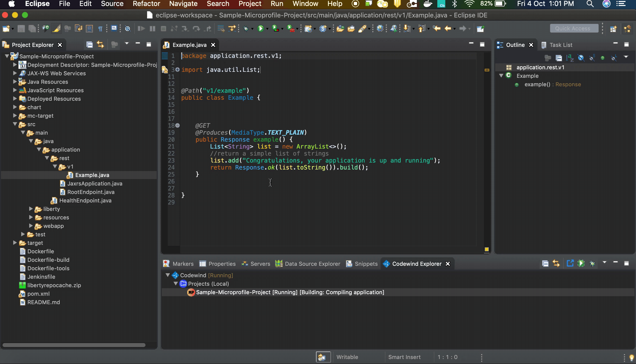Click the Toggle Mark Occurrences highlighter icon

[57, 28]
